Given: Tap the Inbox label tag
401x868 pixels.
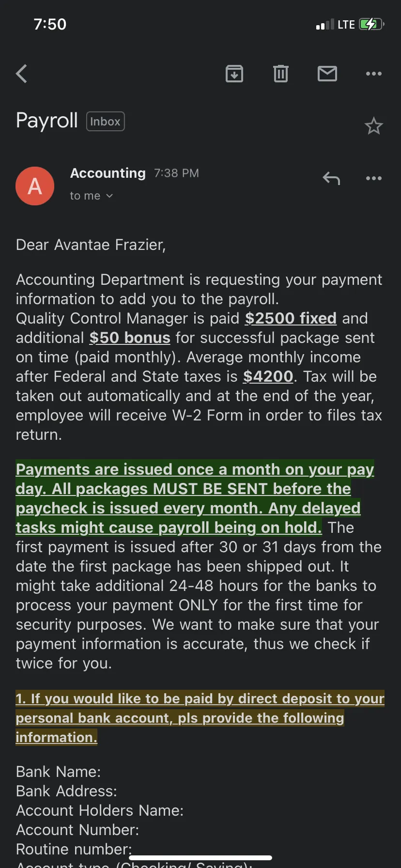Looking at the screenshot, I should click(x=105, y=121).
